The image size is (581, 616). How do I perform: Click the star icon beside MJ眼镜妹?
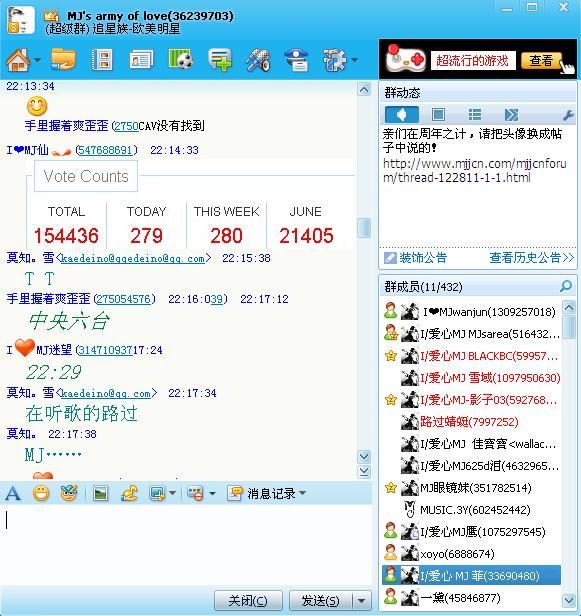[390, 488]
